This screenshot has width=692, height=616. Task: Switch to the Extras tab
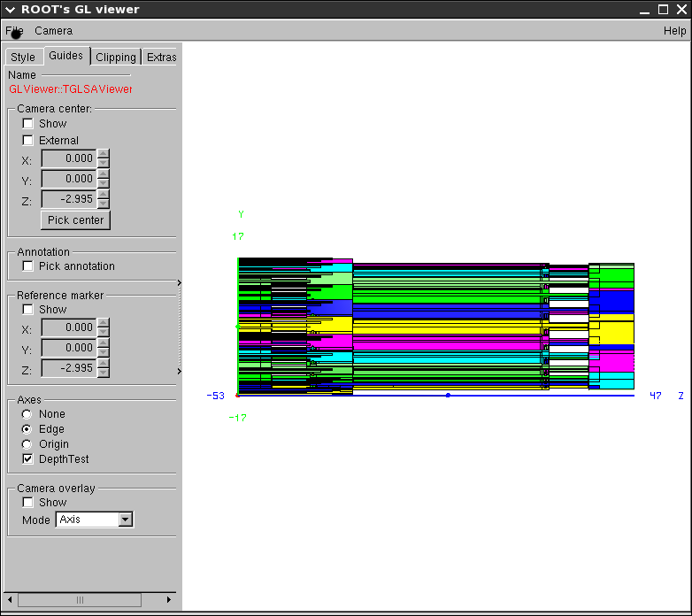click(161, 58)
